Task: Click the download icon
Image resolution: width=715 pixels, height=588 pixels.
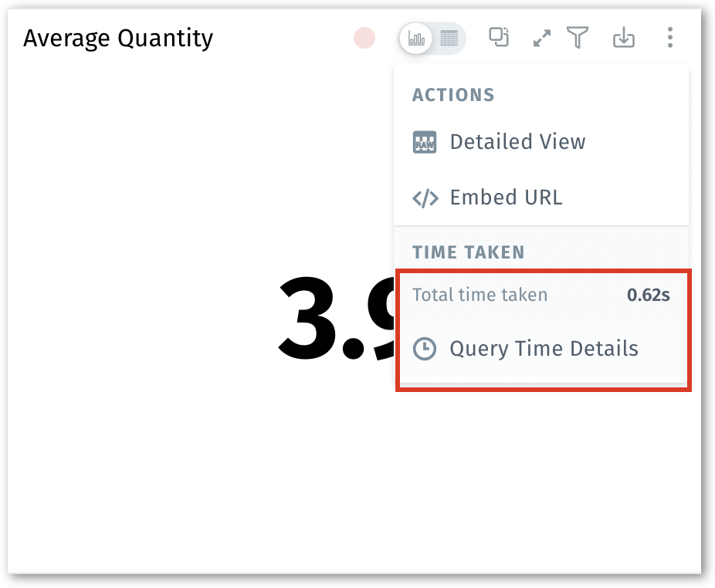Action: coord(623,37)
